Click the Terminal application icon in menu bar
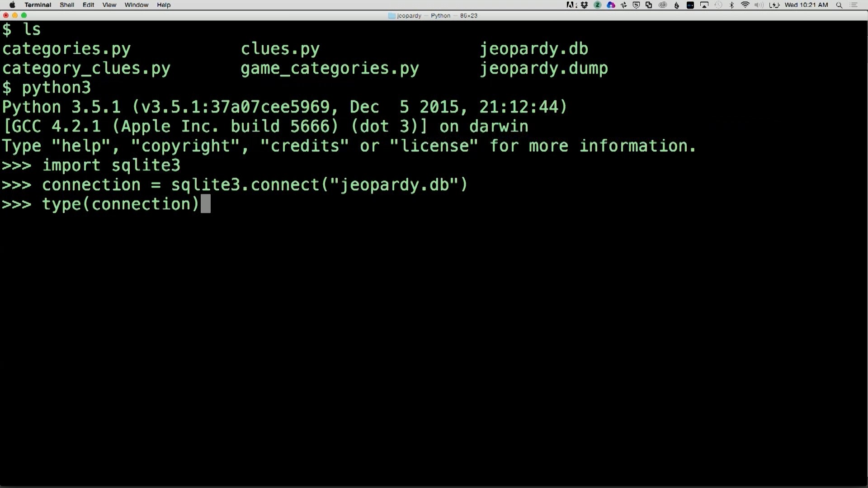 (x=38, y=5)
